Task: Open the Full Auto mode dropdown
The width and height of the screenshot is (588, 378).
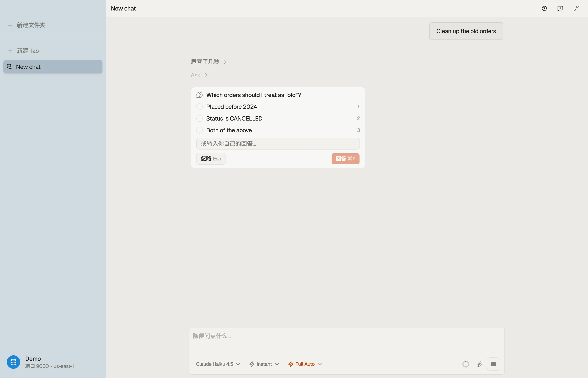Action: 305,364
